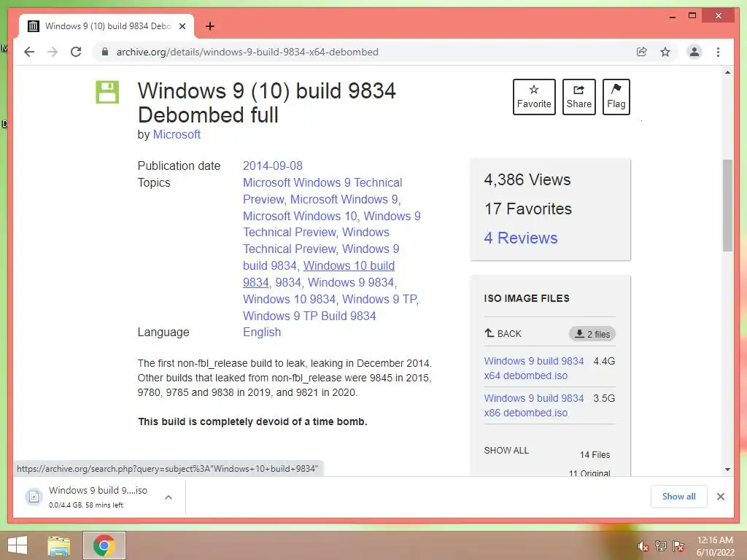The width and height of the screenshot is (747, 560).
Task: Click the 14 Files text
Action: pyautogui.click(x=595, y=455)
